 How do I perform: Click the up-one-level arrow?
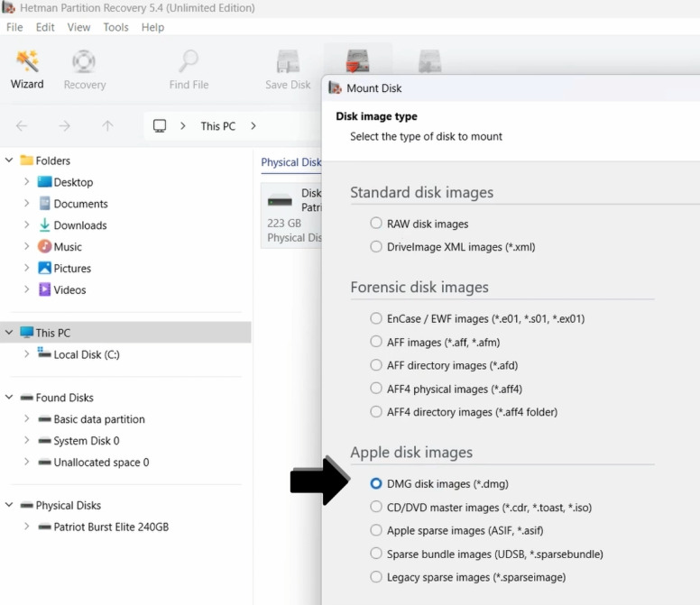click(107, 126)
